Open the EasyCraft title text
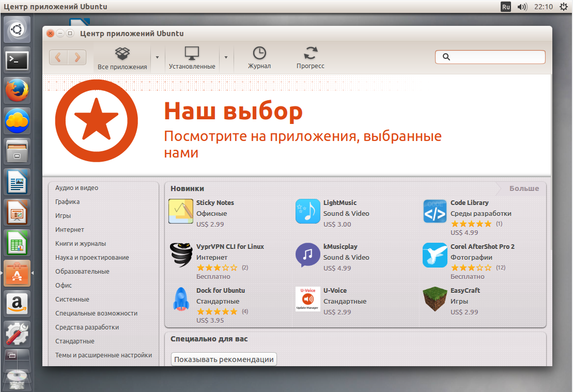This screenshot has width=573, height=392. (x=465, y=290)
